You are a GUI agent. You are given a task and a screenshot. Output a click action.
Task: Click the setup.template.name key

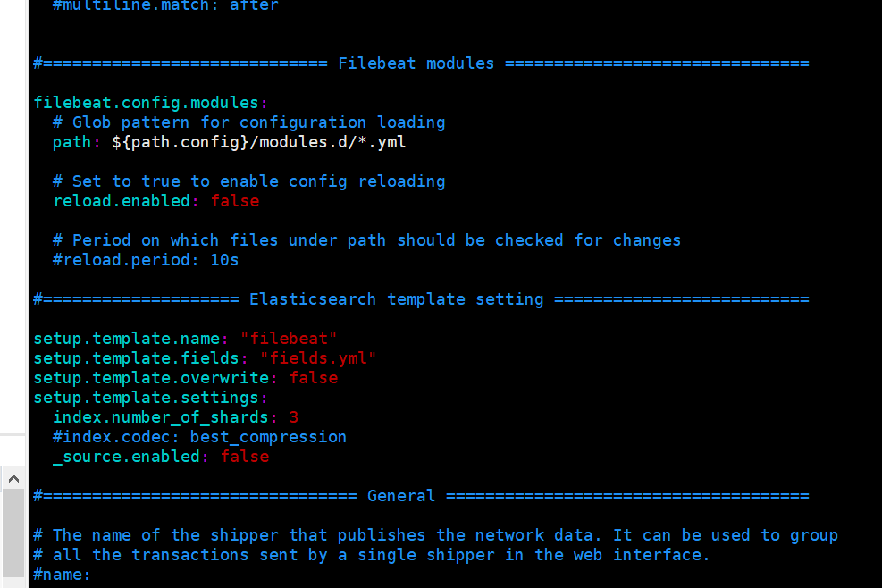point(127,339)
